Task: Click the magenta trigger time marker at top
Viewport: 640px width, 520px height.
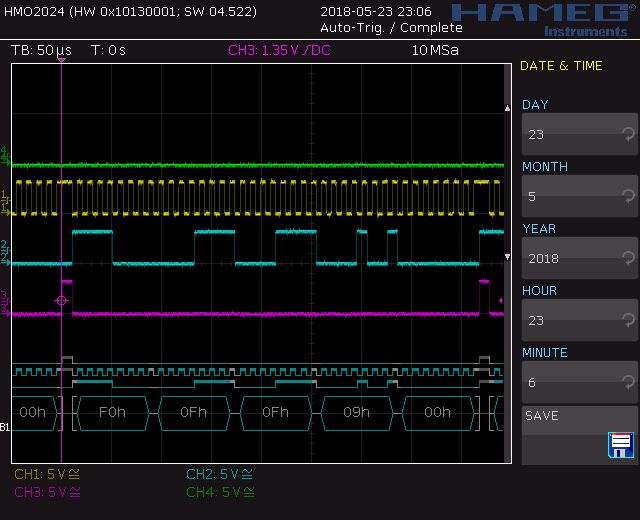Action: [x=62, y=62]
